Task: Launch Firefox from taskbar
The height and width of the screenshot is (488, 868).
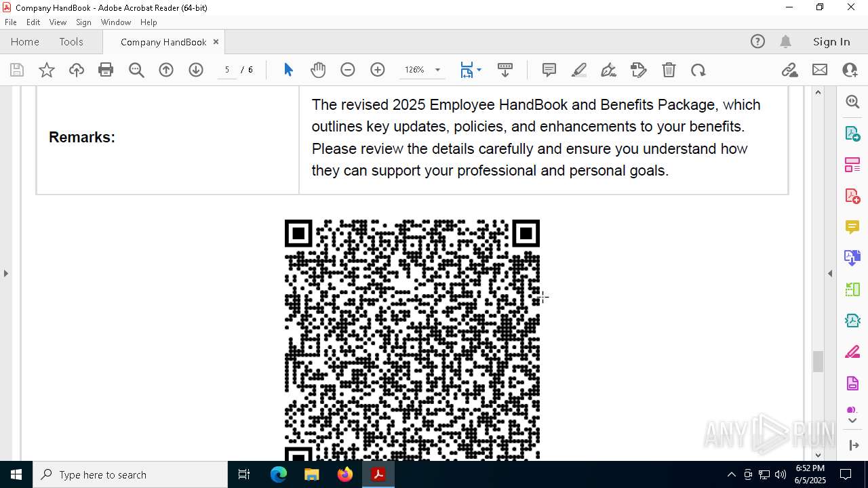Action: coord(345,474)
